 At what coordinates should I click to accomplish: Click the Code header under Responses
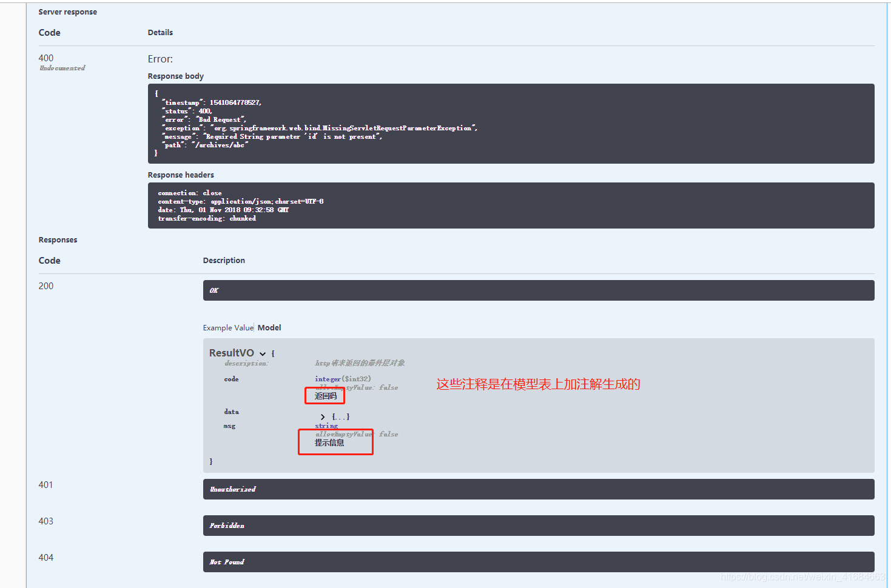click(50, 261)
